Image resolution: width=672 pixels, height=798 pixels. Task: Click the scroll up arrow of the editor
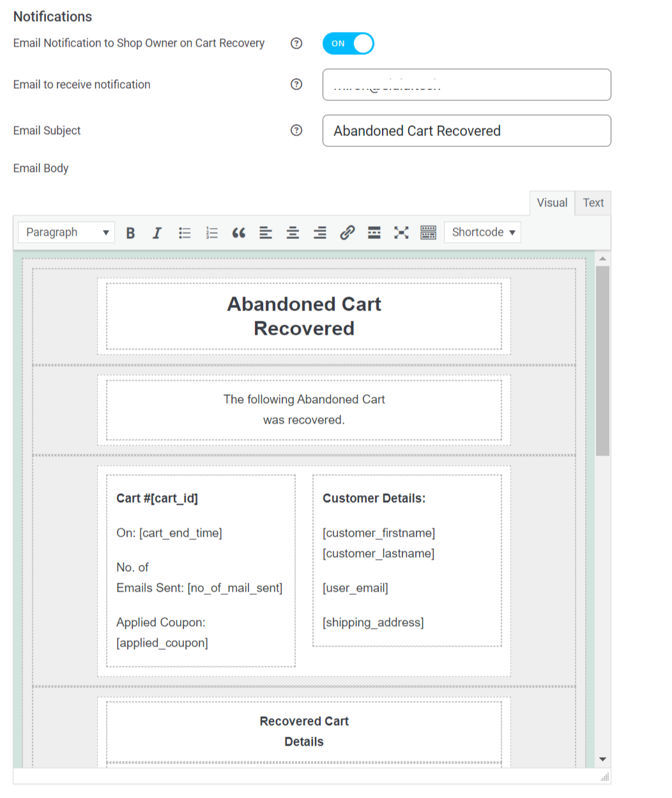click(x=602, y=258)
